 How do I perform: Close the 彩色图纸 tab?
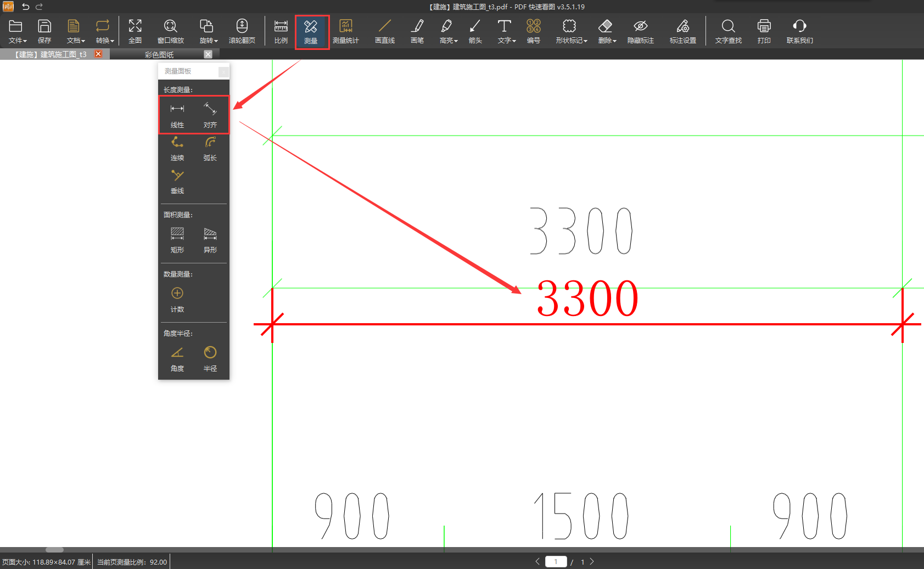pos(208,54)
